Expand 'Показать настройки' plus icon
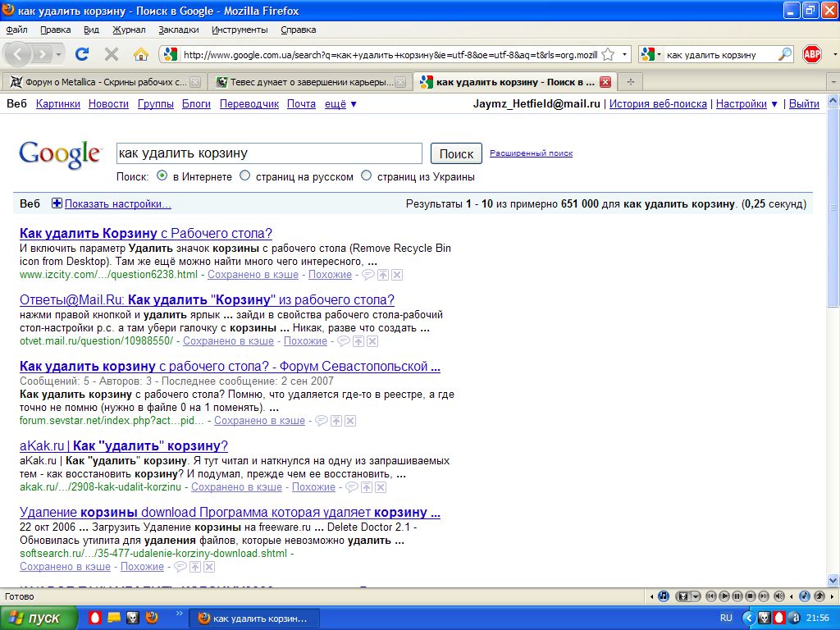The width and height of the screenshot is (840, 630). point(57,204)
